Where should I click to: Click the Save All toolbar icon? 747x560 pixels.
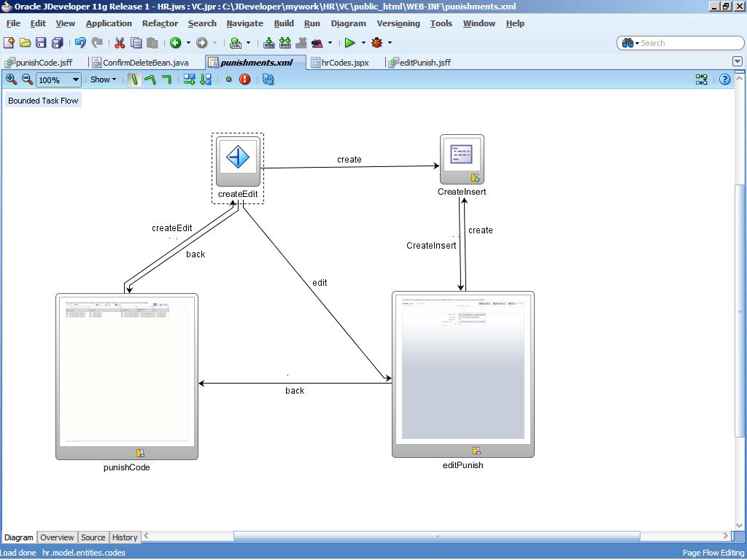pos(57,43)
